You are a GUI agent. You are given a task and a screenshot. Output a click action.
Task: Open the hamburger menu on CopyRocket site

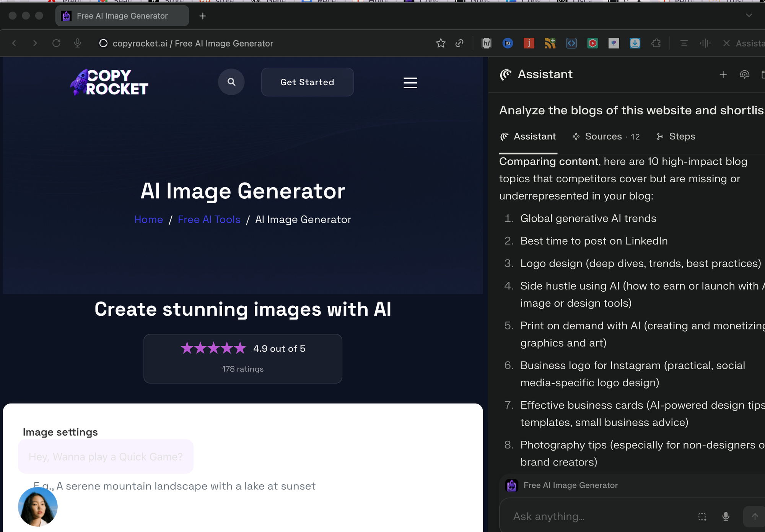click(x=410, y=83)
